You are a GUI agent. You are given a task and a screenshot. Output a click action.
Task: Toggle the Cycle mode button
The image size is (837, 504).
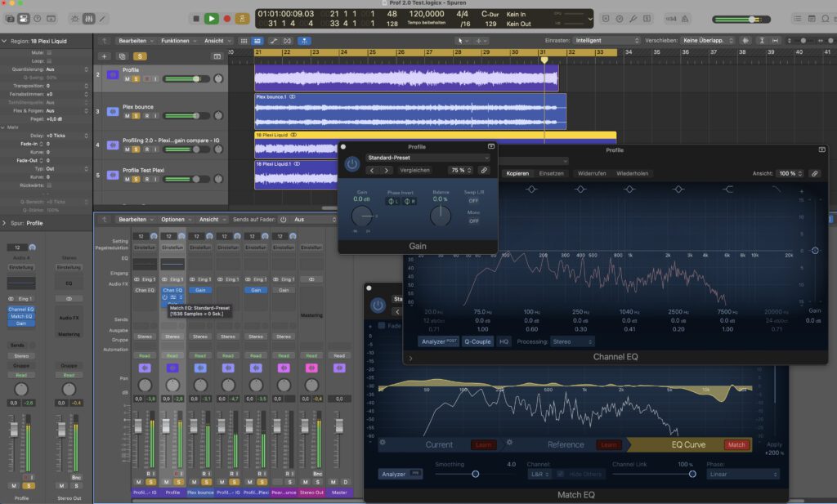pos(242,18)
